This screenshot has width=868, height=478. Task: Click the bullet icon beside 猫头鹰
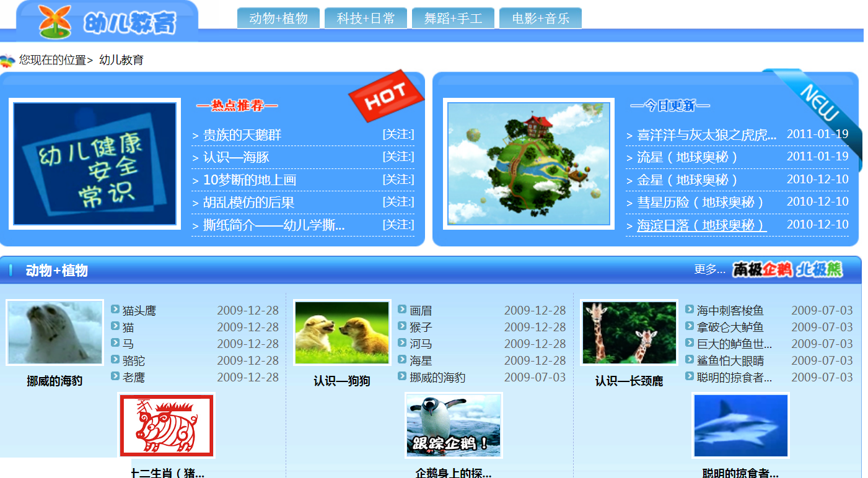tap(115, 310)
